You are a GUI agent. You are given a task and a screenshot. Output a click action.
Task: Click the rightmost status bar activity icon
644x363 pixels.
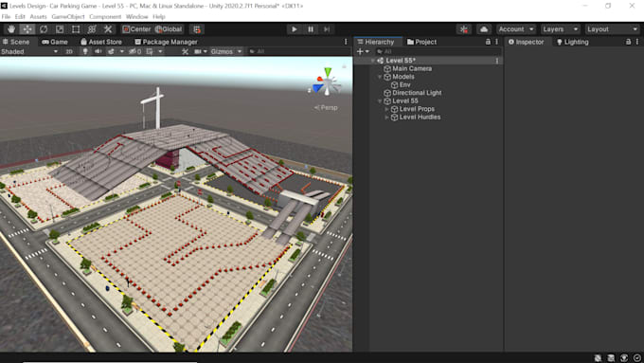637,358
